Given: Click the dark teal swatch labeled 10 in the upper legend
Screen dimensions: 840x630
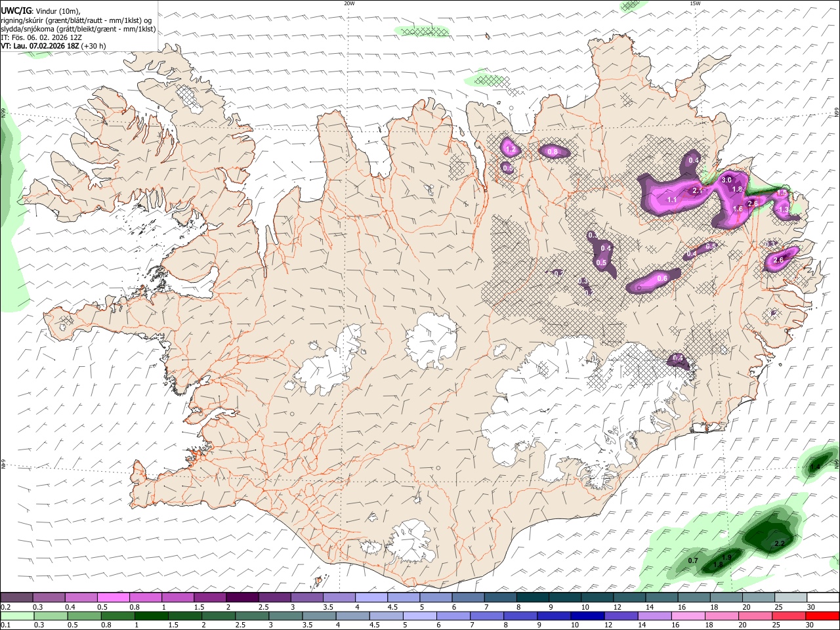Looking at the screenshot, I should tap(597, 598).
